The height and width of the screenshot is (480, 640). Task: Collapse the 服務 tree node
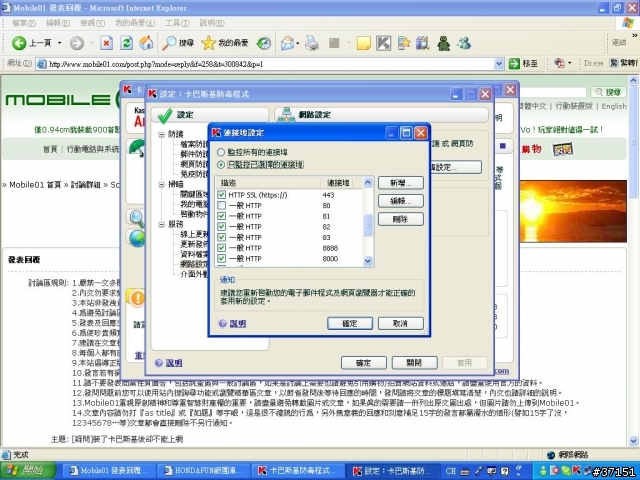click(x=162, y=224)
